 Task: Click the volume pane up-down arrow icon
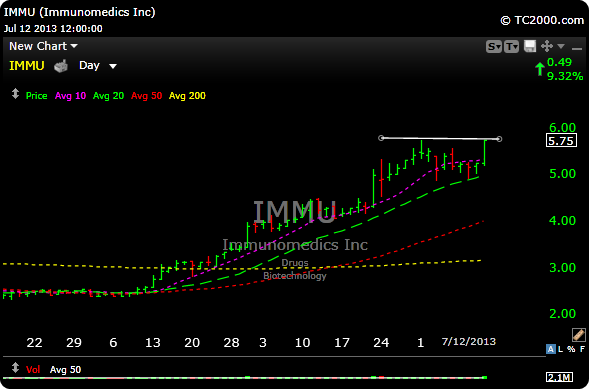pos(15,367)
